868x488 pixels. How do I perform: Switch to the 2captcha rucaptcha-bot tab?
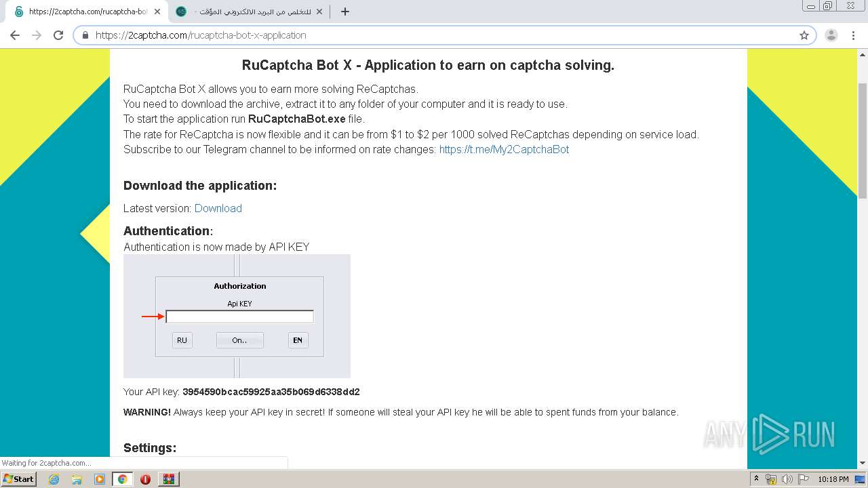click(88, 12)
